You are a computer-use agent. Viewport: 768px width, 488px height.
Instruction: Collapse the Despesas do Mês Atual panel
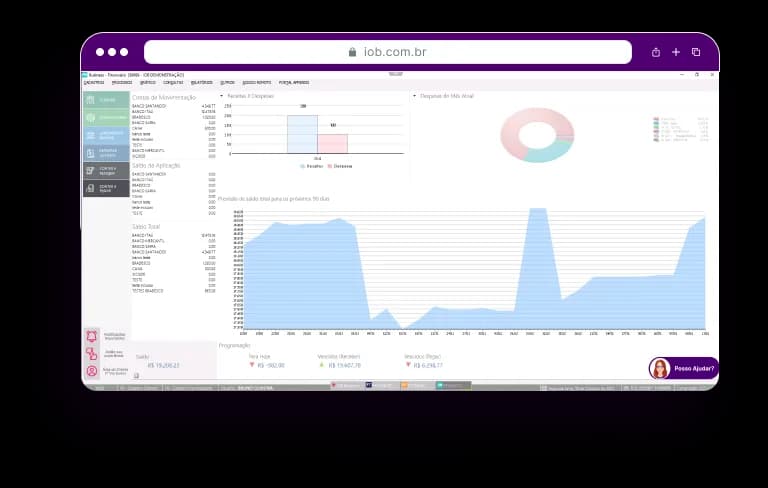pyautogui.click(x=414, y=96)
